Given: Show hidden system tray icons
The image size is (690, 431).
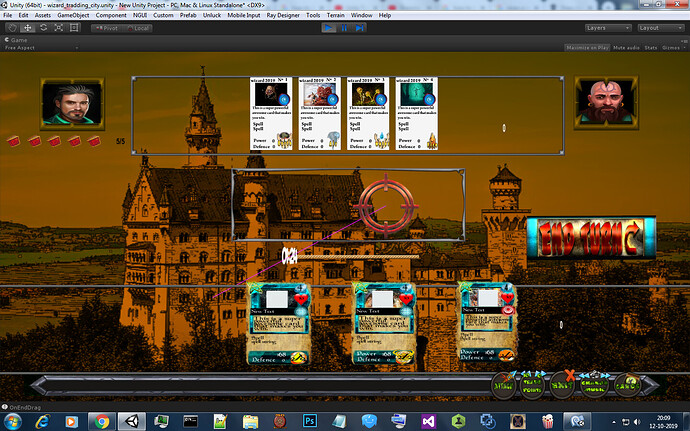Looking at the screenshot, I should [613, 422].
